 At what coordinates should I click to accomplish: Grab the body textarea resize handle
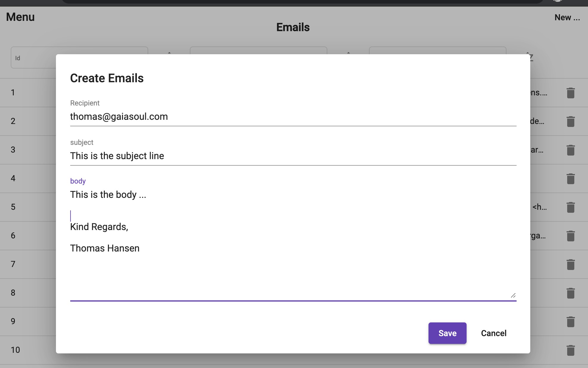pyautogui.click(x=513, y=295)
